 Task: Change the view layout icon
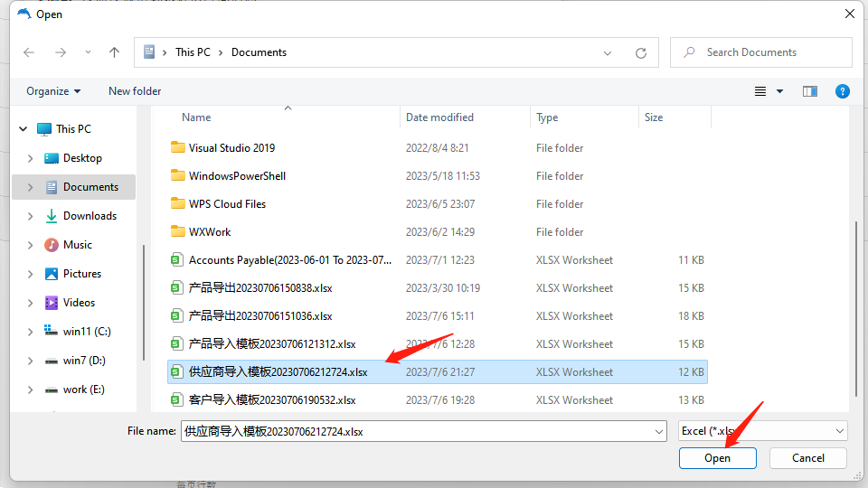[760, 91]
